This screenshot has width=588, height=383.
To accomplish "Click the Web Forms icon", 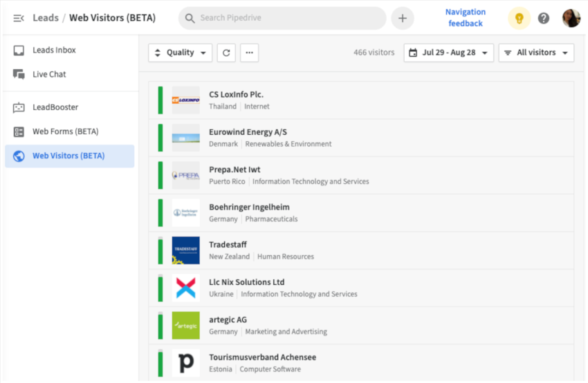I will pos(19,131).
